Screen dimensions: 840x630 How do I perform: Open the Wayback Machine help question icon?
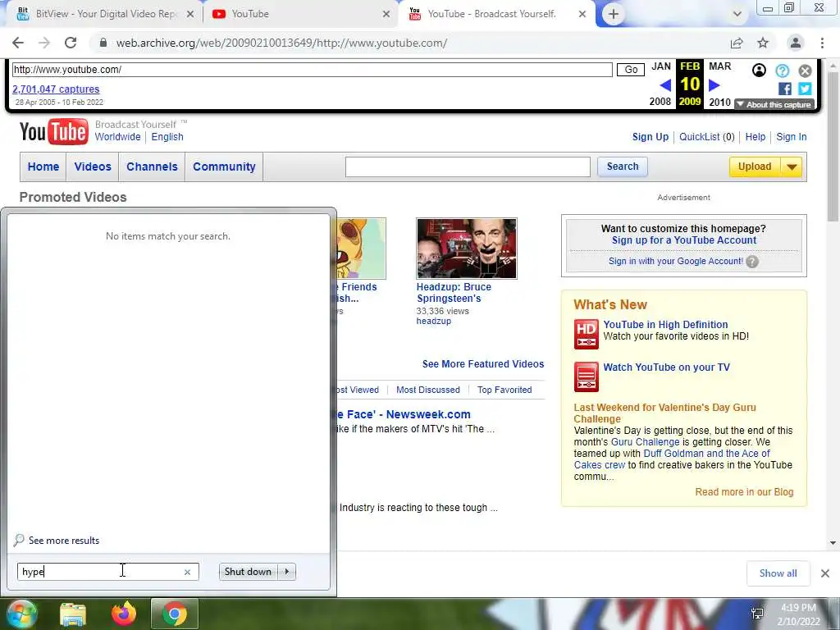tap(782, 71)
